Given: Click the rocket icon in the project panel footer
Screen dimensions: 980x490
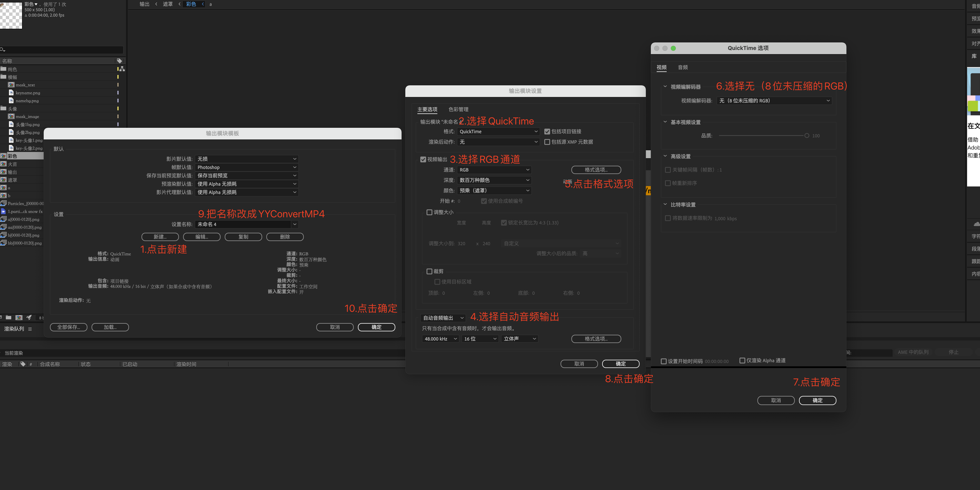Looking at the screenshot, I should (x=29, y=317).
